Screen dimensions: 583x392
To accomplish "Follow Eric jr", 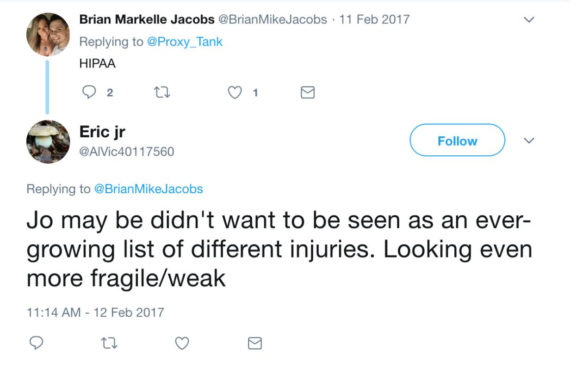I will click(x=457, y=141).
